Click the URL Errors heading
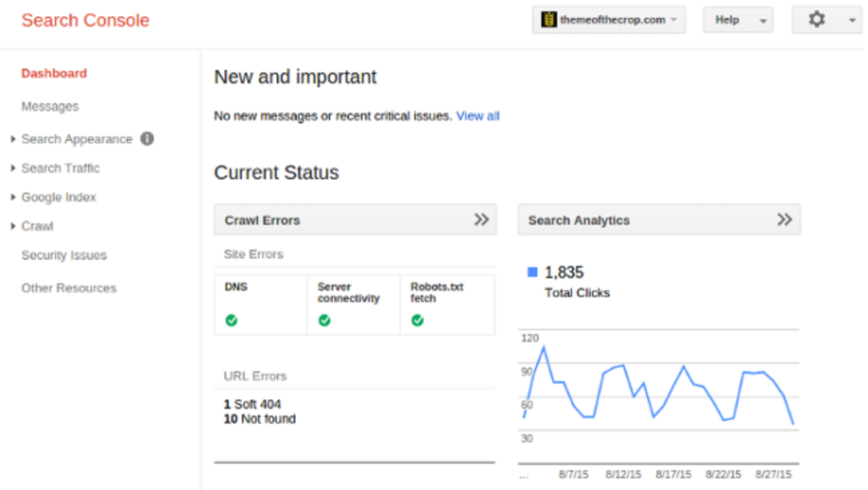This screenshot has width=868, height=490. [x=255, y=376]
